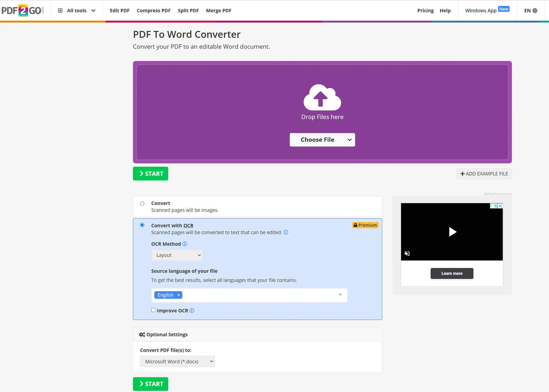549x392 pixels.
Task: Click the All Tools grid icon
Action: pyautogui.click(x=60, y=10)
